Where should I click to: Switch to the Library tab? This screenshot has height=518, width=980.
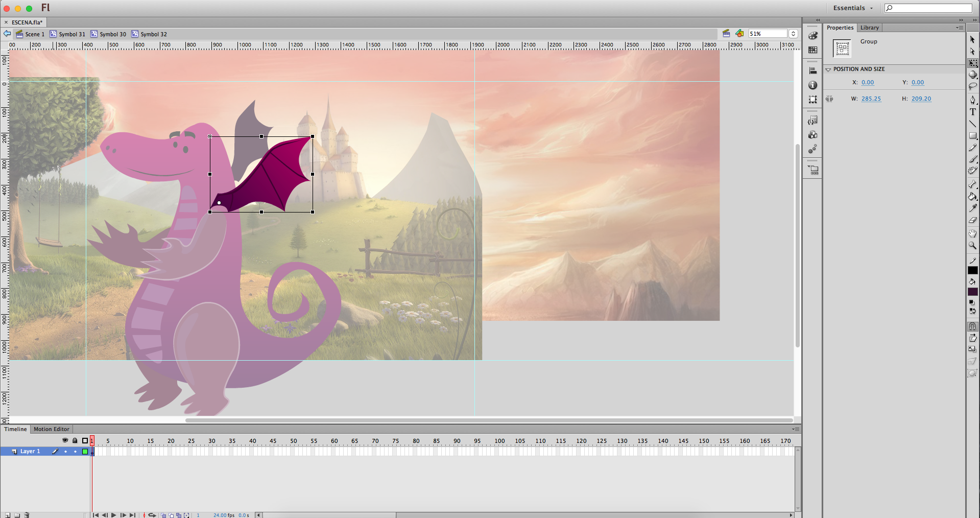coord(869,28)
